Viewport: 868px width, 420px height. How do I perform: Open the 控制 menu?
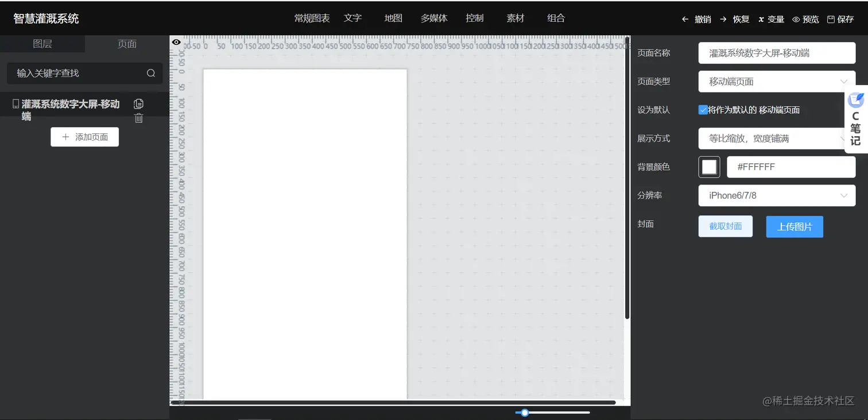point(475,18)
